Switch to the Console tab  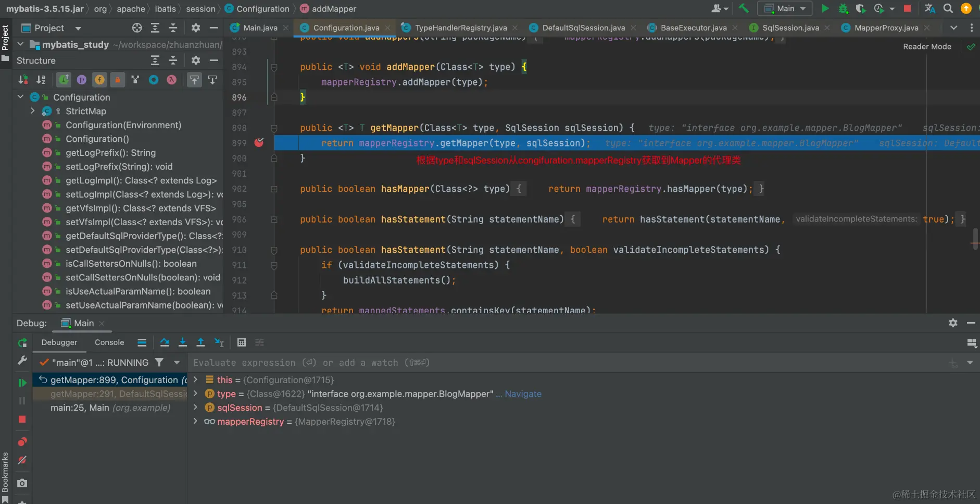tap(109, 342)
